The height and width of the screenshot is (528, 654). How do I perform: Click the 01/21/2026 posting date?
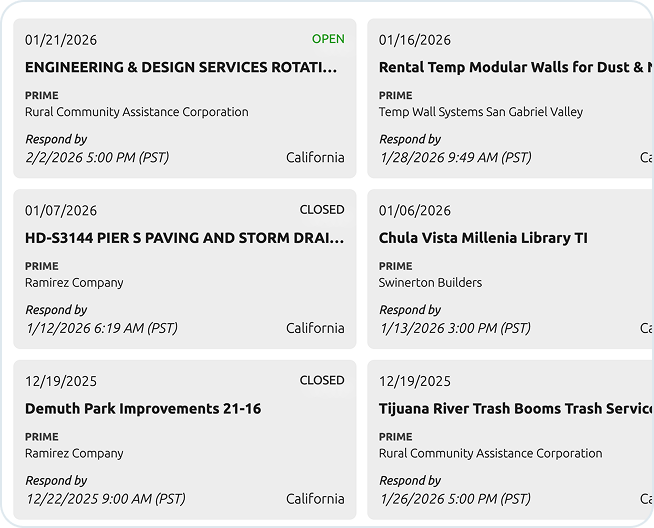(61, 40)
